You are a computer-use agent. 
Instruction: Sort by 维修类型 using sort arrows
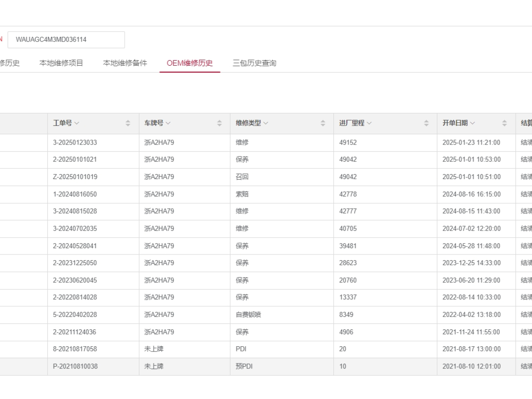(323, 123)
